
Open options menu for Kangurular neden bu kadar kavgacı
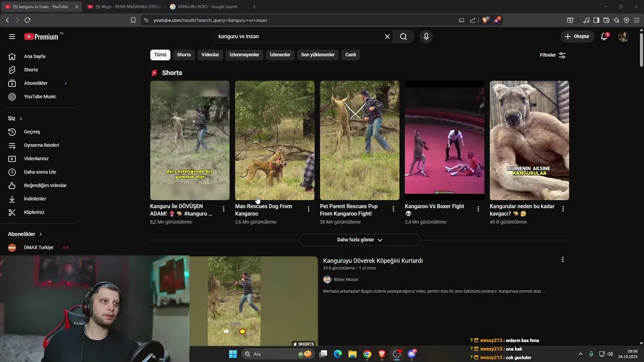(x=563, y=209)
